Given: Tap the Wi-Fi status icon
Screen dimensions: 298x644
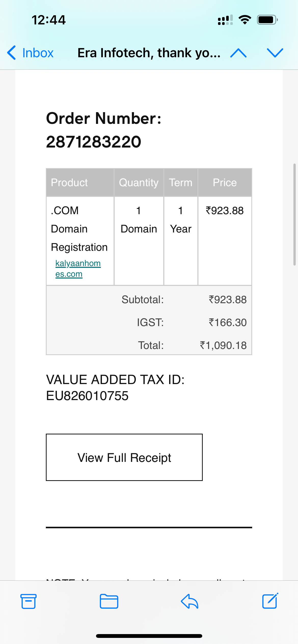Looking at the screenshot, I should pos(245,20).
